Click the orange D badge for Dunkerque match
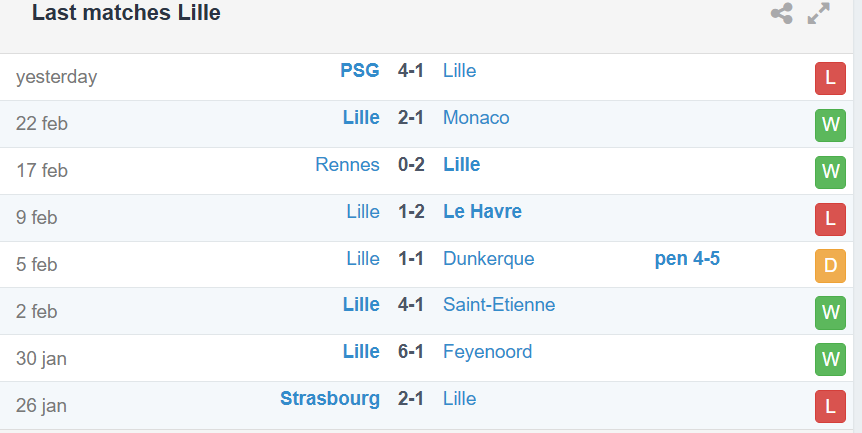This screenshot has width=862, height=433. pyautogui.click(x=830, y=266)
